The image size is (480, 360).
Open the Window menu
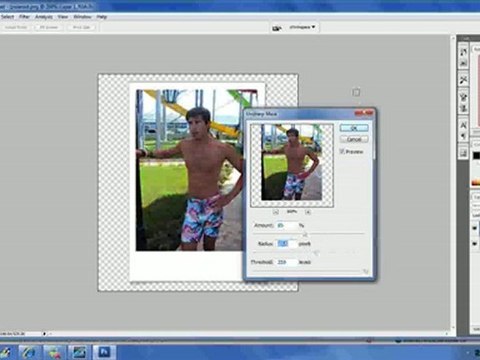82,17
